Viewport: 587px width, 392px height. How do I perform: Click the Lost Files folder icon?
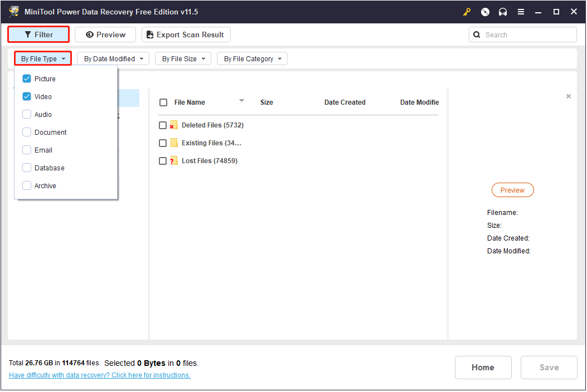tap(174, 161)
